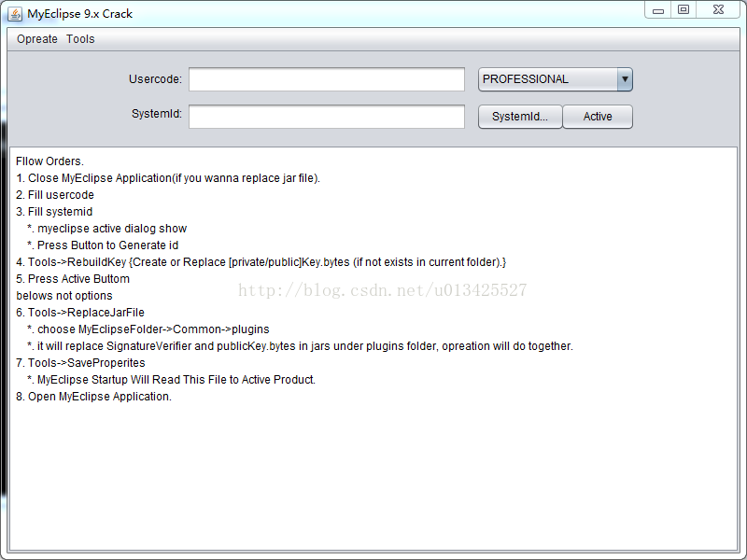Click the Java icon in the title bar

15,14
